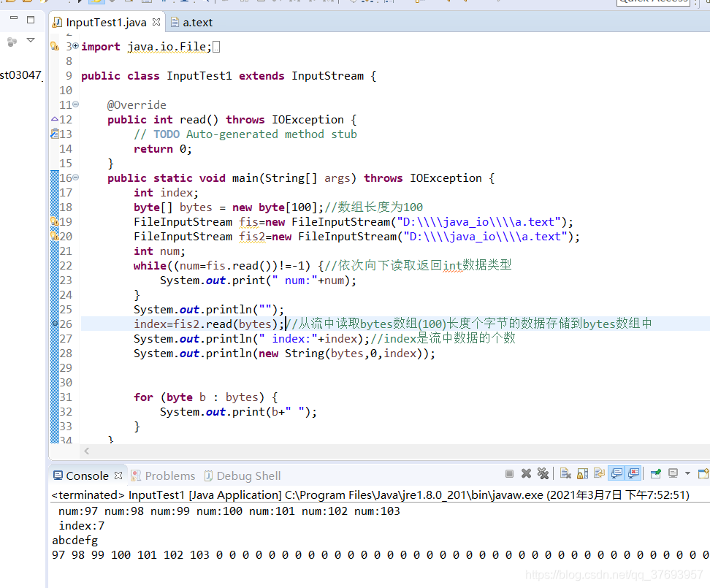Click 'InputStream' class name on line 9

point(327,76)
